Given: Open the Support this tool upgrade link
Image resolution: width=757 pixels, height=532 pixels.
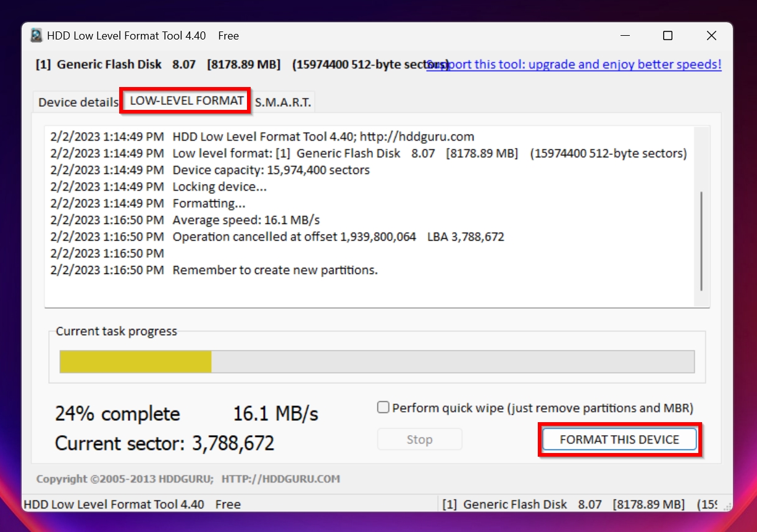Looking at the screenshot, I should (574, 64).
